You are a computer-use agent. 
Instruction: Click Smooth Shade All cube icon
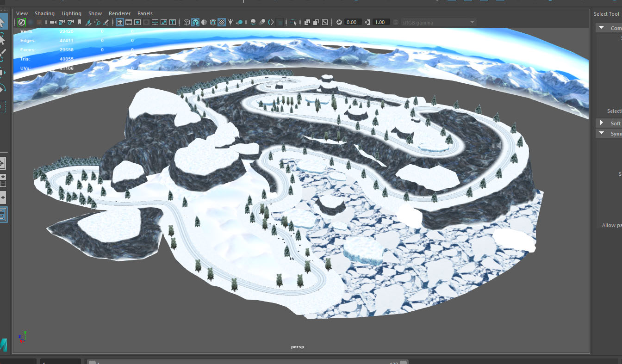tap(195, 22)
